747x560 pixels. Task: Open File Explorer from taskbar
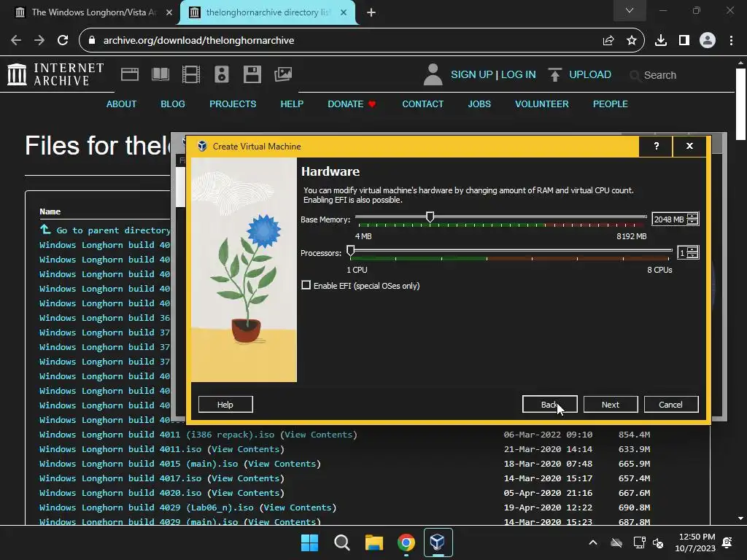pos(374,542)
